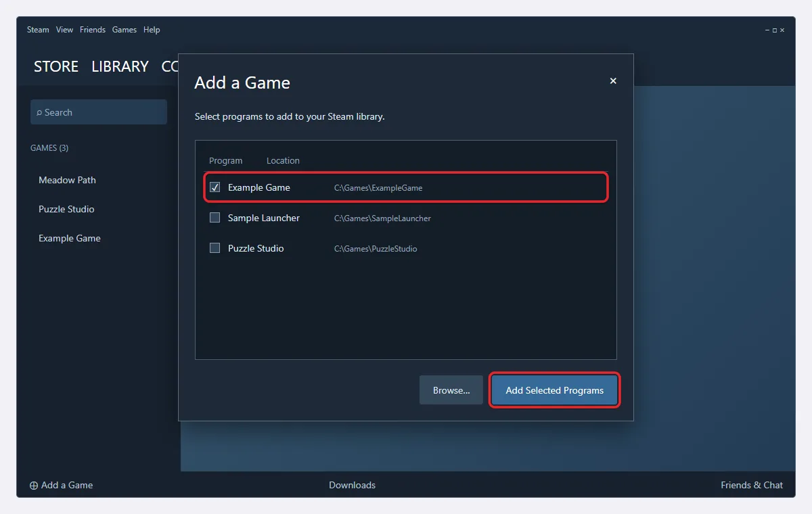This screenshot has height=514, width=812.
Task: Close the Steam main window
Action: (x=782, y=30)
